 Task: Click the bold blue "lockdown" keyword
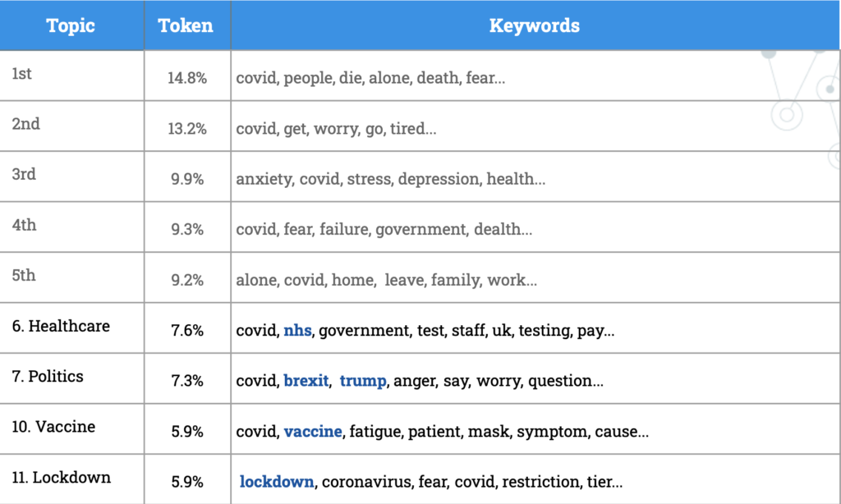click(277, 482)
